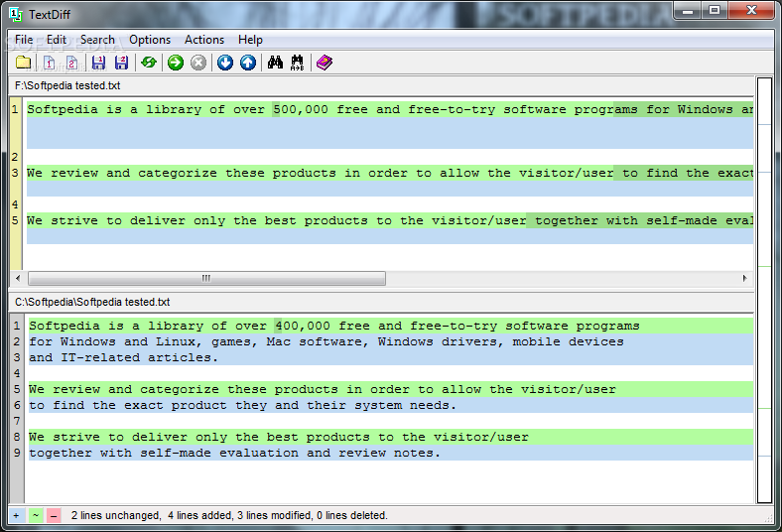Viewport: 782px width, 532px height.
Task: Open the Search menu
Action: pos(97,40)
